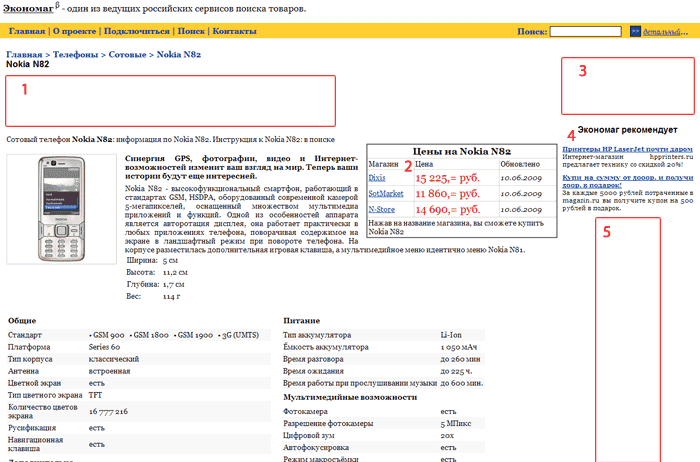Click the price 14 690,= руб.
Viewport: 700px width, 462px height.
448,209
